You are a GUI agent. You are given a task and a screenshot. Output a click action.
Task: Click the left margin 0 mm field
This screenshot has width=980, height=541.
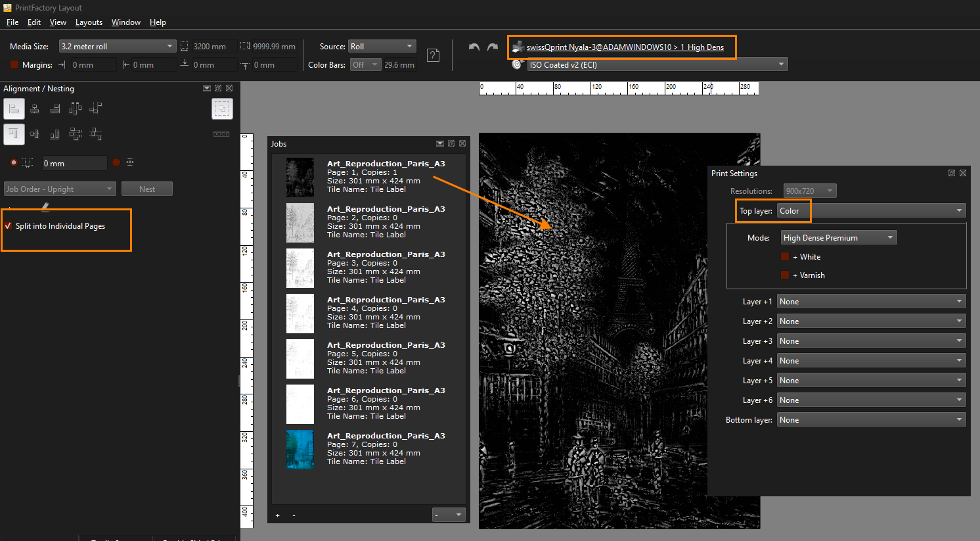point(93,64)
